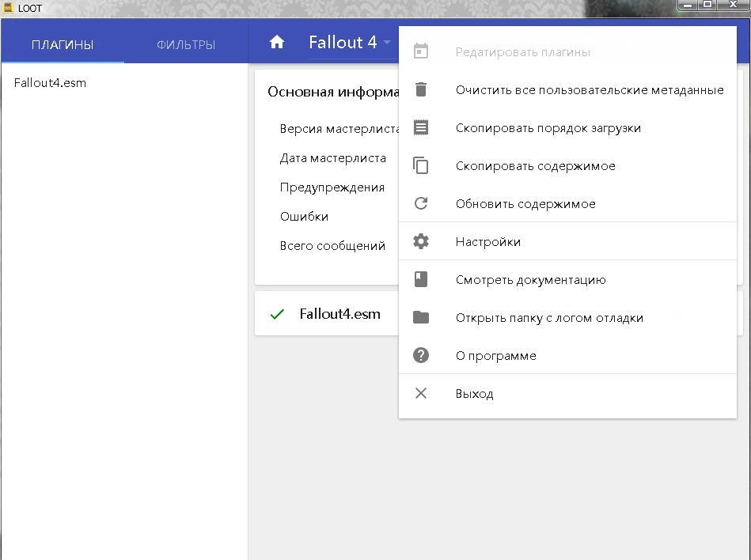Choose Скопировать порядок загрузки menu entry

pos(548,128)
